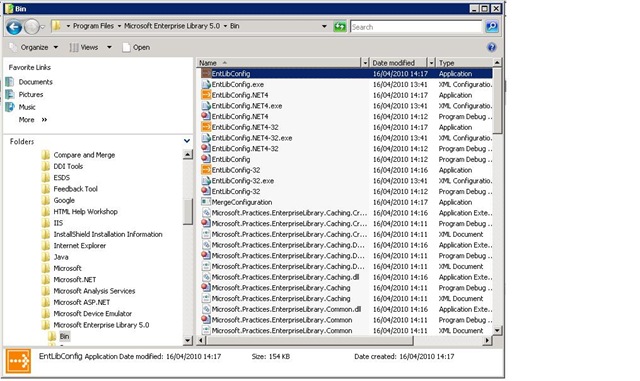Screen dimensions: 640x381
Task: Click the large EntLibConfig icon in details pane
Action: (18, 361)
